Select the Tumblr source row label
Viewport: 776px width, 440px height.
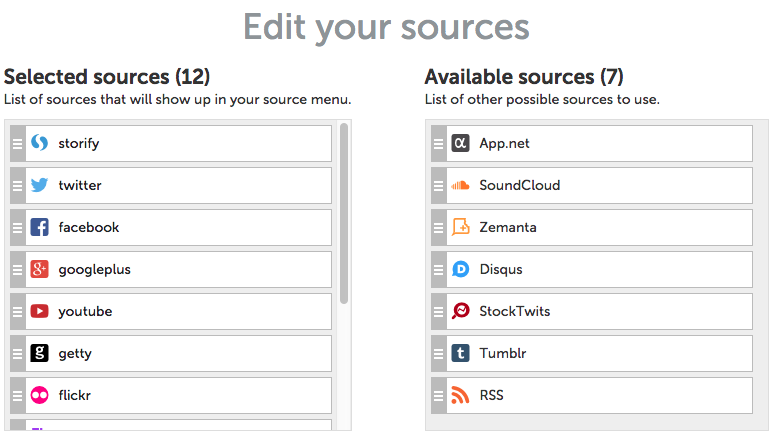503,353
